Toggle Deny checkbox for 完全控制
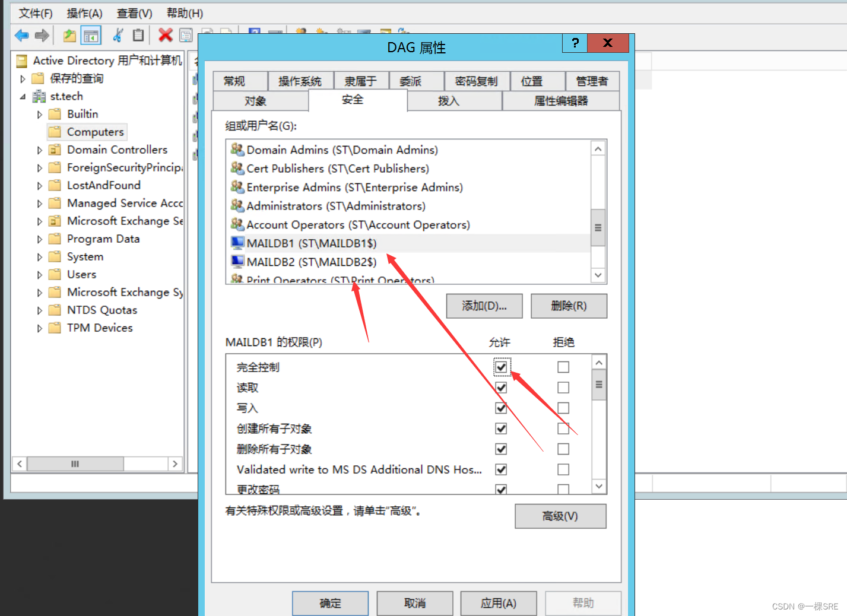The width and height of the screenshot is (847, 616). coord(563,367)
